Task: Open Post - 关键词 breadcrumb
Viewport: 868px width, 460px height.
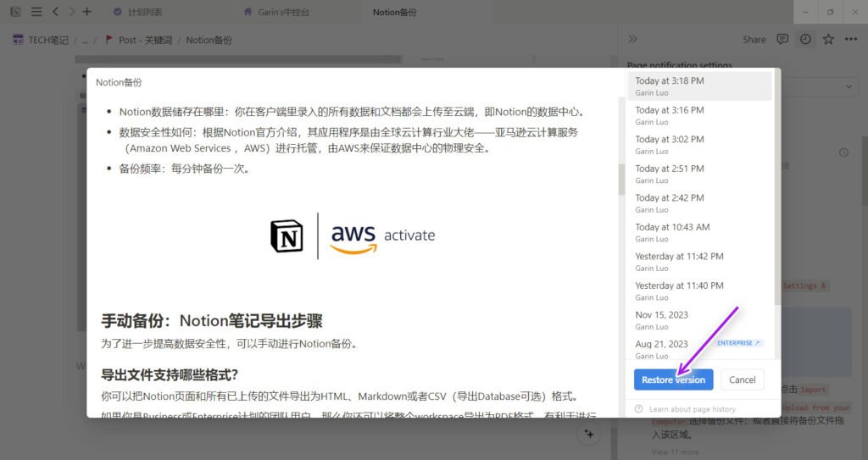Action: (139, 40)
